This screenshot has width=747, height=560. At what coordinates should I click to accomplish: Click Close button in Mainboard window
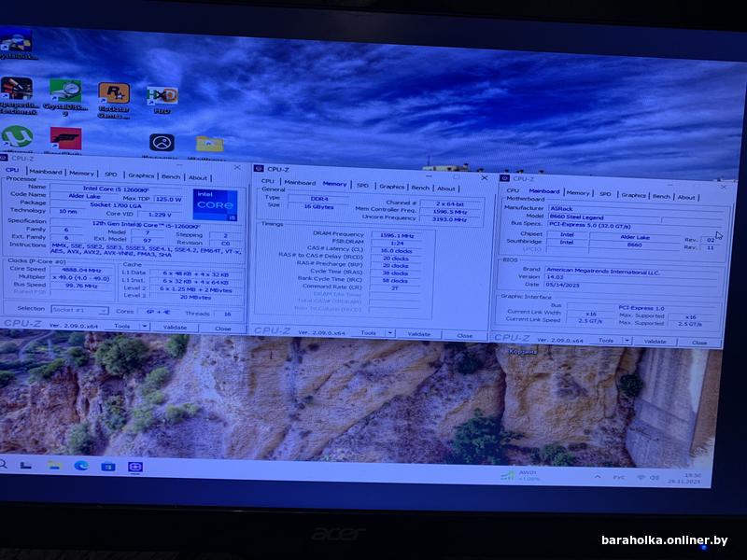(x=699, y=343)
